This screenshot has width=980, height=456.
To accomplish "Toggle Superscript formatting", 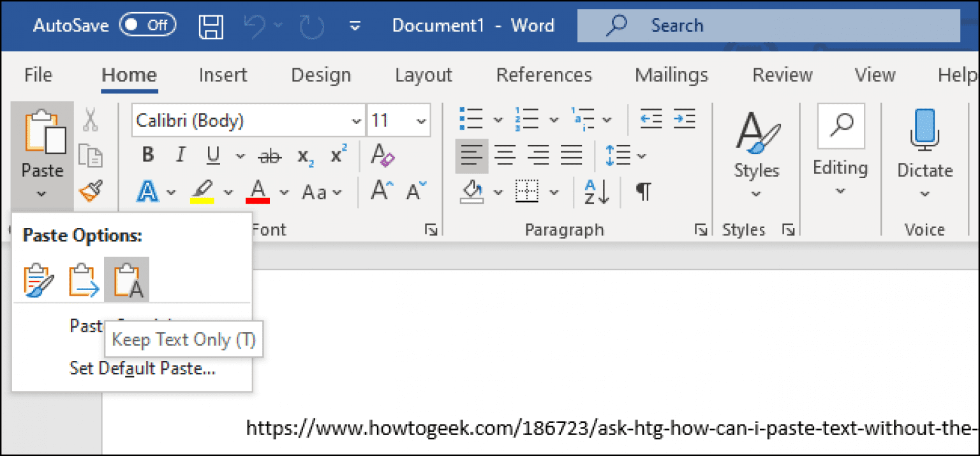I will coord(339,155).
